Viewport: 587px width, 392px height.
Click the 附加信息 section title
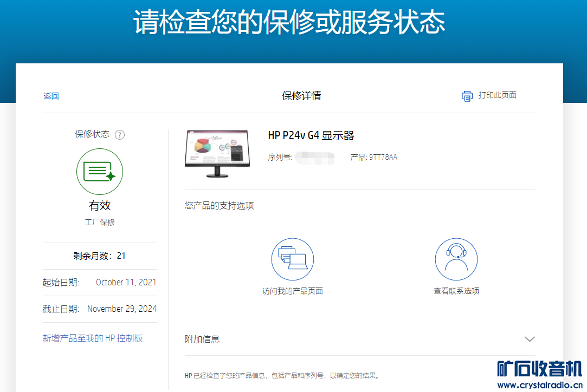(x=202, y=339)
